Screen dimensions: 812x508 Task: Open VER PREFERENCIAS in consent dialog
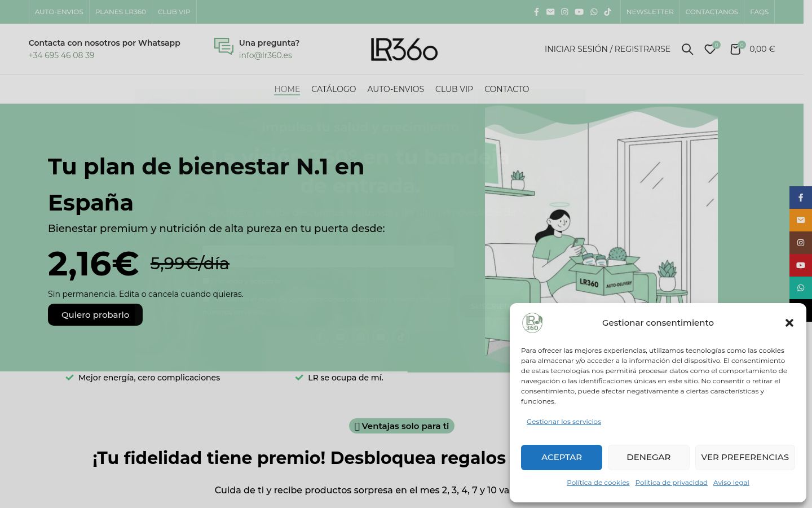pyautogui.click(x=745, y=457)
